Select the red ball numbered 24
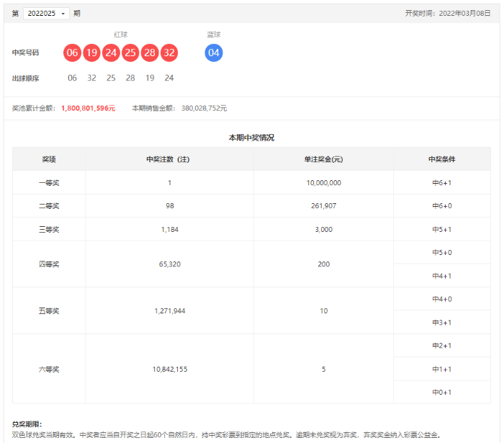 (111, 53)
